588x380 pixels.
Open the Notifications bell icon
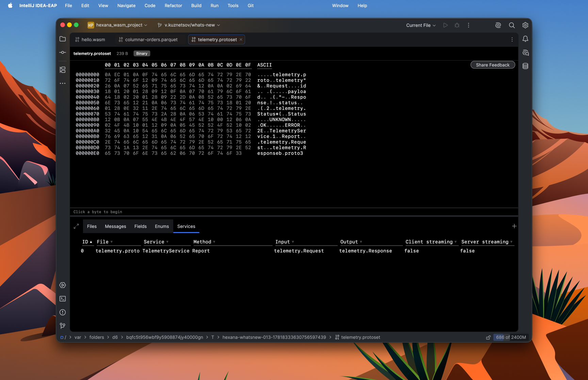point(525,39)
